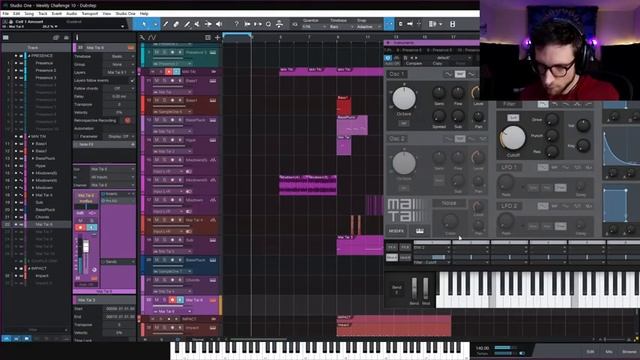Screen dimensions: 640x360
Task: Open the Studio One menu
Action: coord(125,14)
